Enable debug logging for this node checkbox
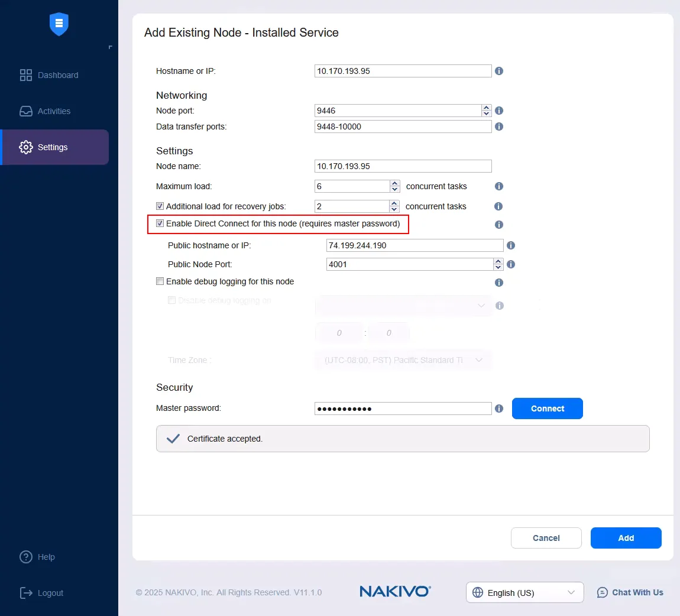 (160, 281)
